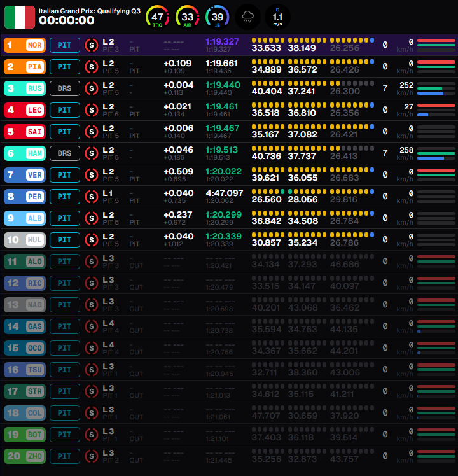Click VER's lap time 1:20.022
The height and width of the screenshot is (476, 458).
click(224, 172)
